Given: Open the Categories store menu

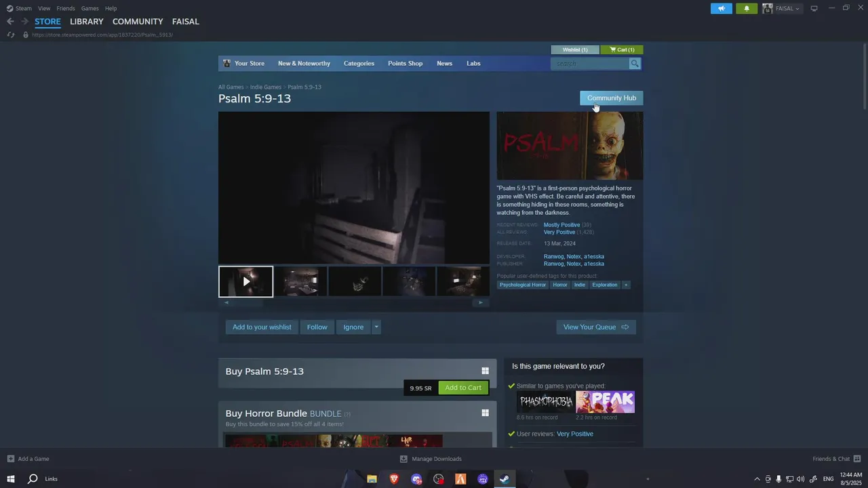Looking at the screenshot, I should click(359, 64).
